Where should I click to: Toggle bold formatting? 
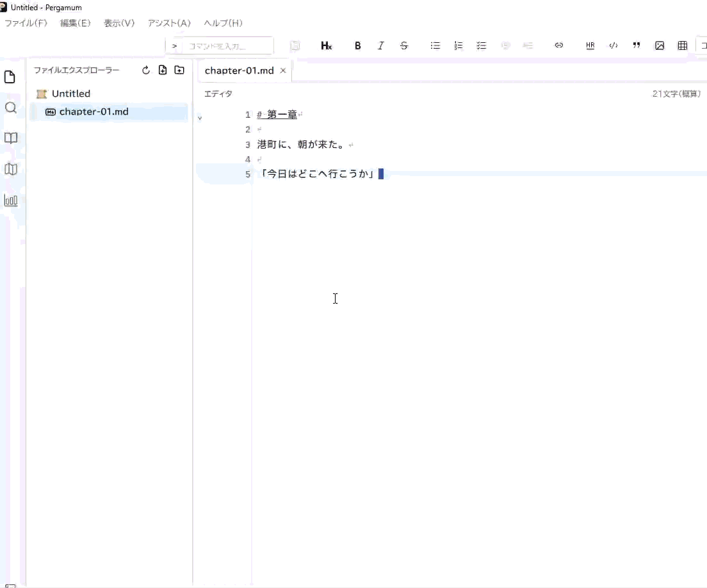(x=357, y=45)
